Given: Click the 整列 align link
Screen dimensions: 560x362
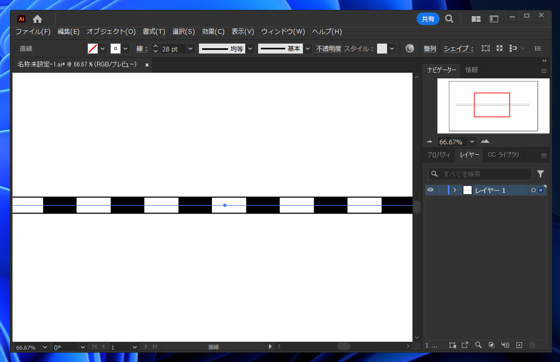Looking at the screenshot, I should pos(430,49).
